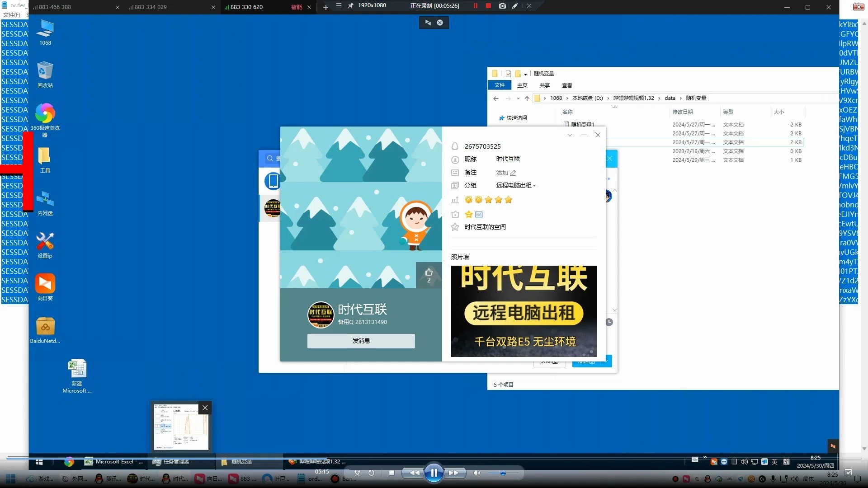Adjust the media player volume slider
This screenshot has height=488, width=868.
[503, 473]
